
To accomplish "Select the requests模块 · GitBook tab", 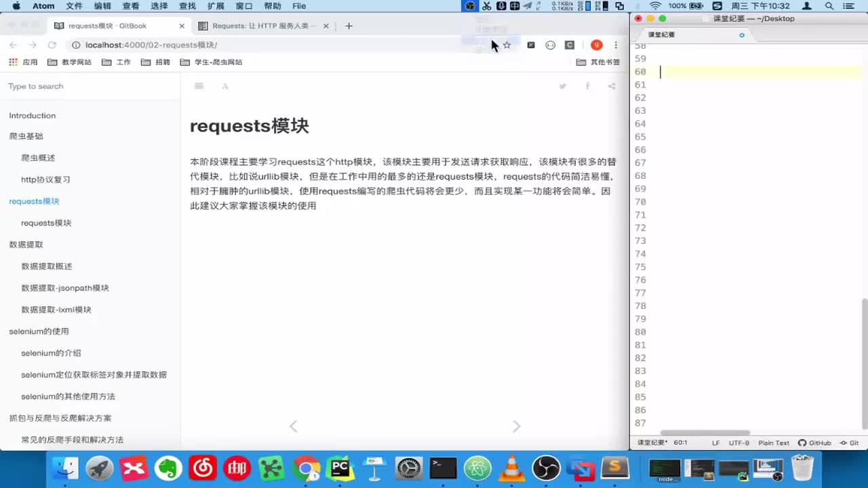I will (119, 26).
